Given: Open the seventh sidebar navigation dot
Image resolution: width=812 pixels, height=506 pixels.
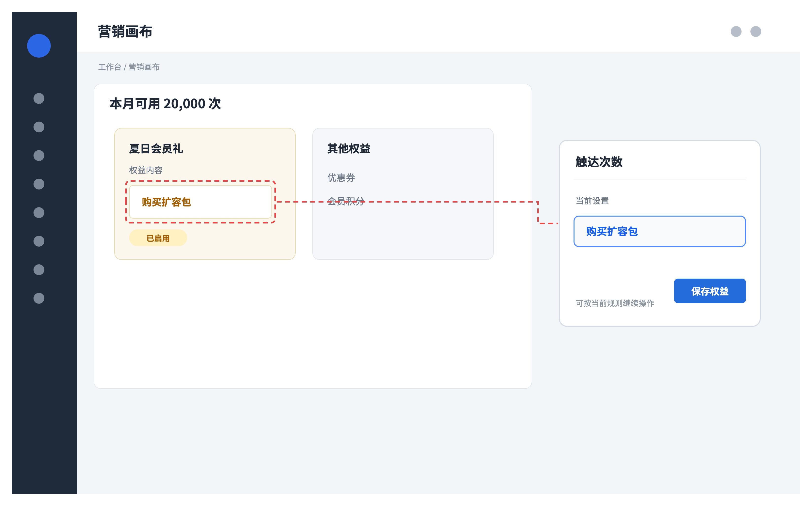Looking at the screenshot, I should [39, 270].
